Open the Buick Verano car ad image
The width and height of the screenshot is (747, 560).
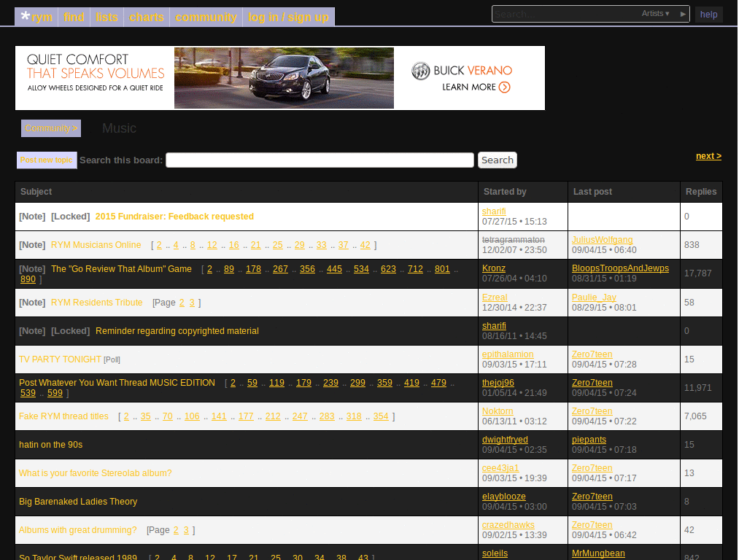tap(284, 78)
